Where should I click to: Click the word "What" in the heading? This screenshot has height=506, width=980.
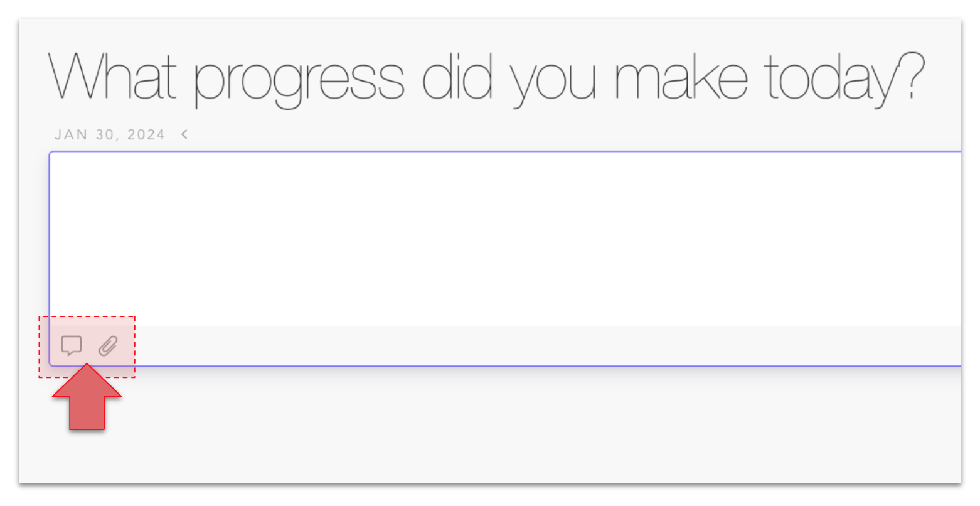point(112,77)
